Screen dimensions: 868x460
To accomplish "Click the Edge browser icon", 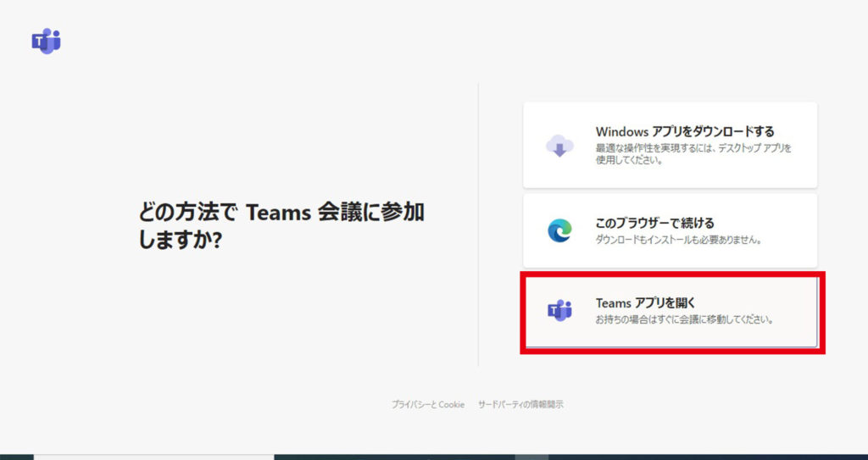I will 559,230.
